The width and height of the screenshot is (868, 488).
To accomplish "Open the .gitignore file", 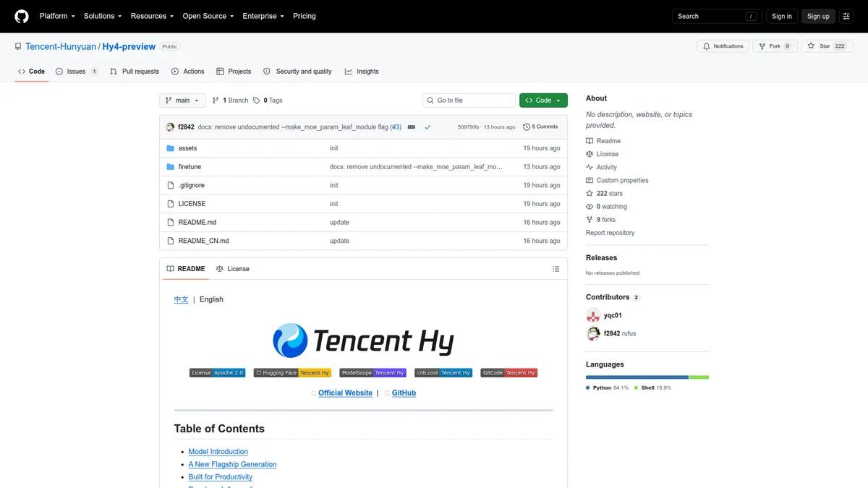I will pyautogui.click(x=191, y=185).
